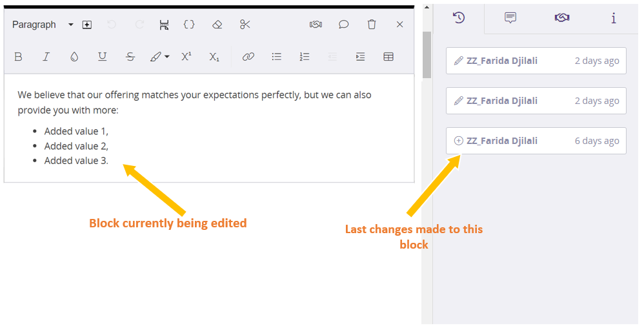Open the highlighter marker dropdown
The width and height of the screenshot is (644, 330).
pos(167,57)
